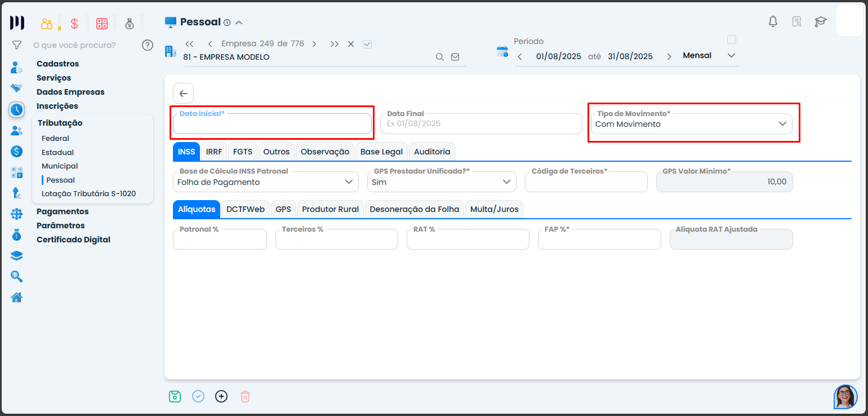This screenshot has height=416, width=868.
Task: Click the envelope icon beside company name
Action: point(455,57)
